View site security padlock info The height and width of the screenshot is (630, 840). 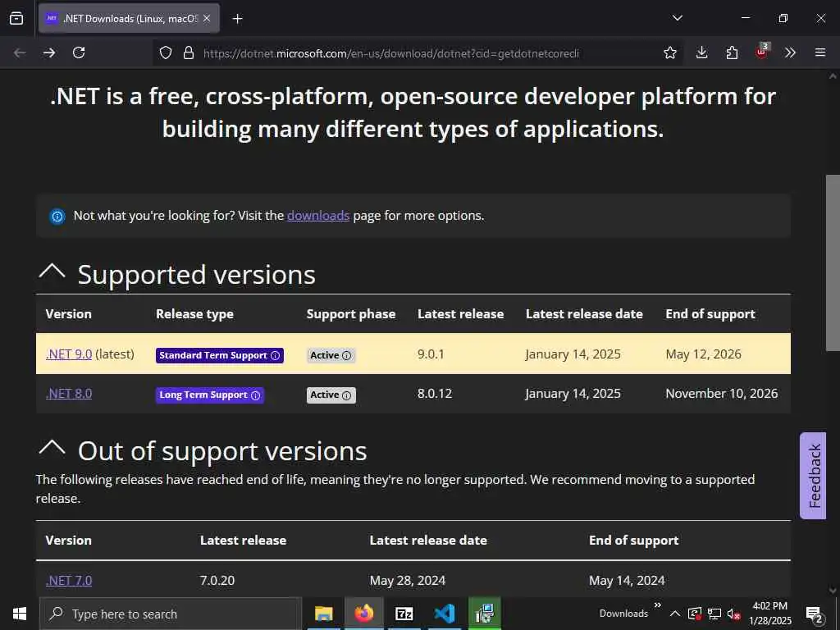pyautogui.click(x=188, y=52)
